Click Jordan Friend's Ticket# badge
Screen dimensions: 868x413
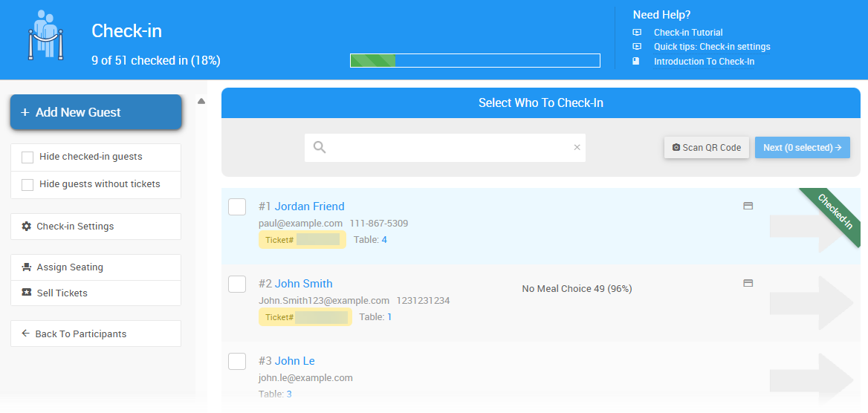[x=302, y=240]
